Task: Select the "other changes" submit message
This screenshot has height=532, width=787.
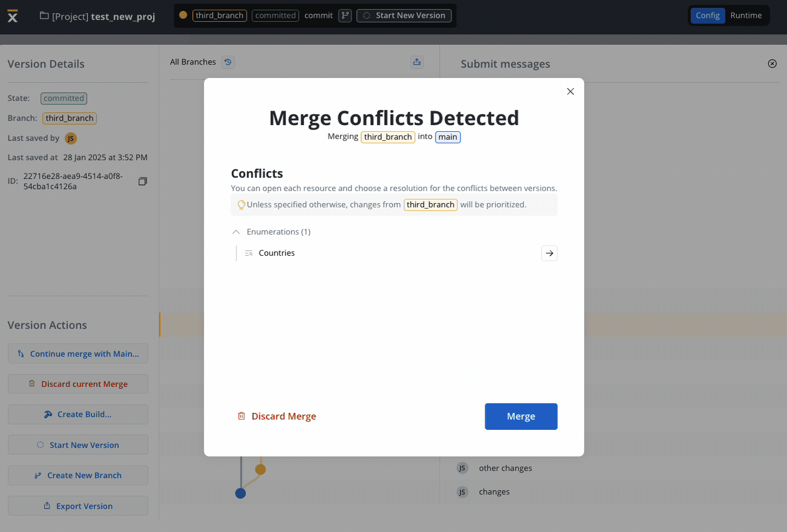Action: (505, 468)
